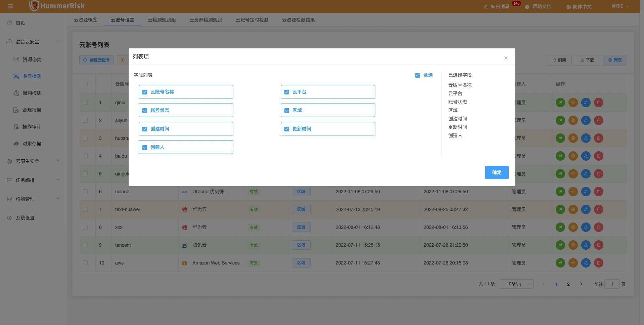The image size is (644, 325).
Task: Click the page number jump input field
Action: click(x=612, y=284)
